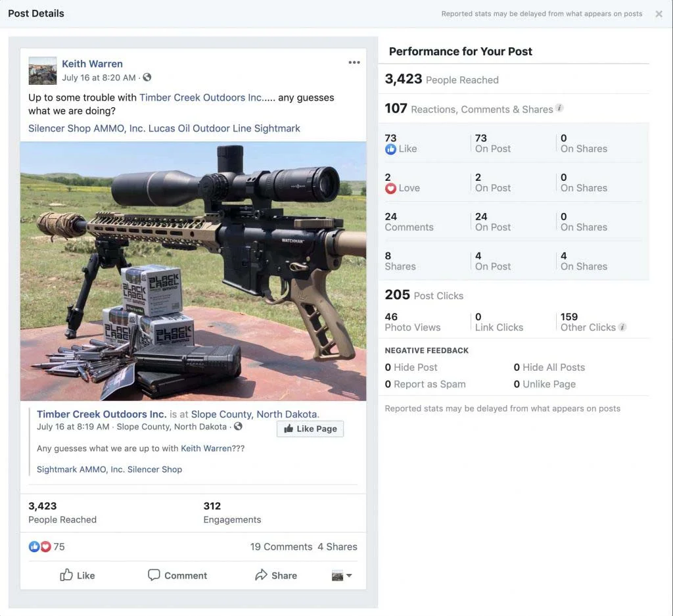Click the blue Like icon in the performance panel

pos(390,149)
